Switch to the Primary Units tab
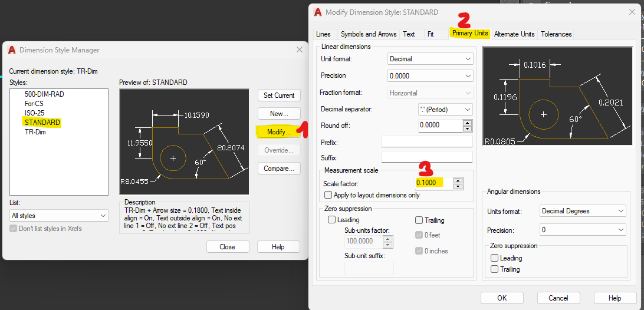This screenshot has width=644, height=310. coord(470,33)
